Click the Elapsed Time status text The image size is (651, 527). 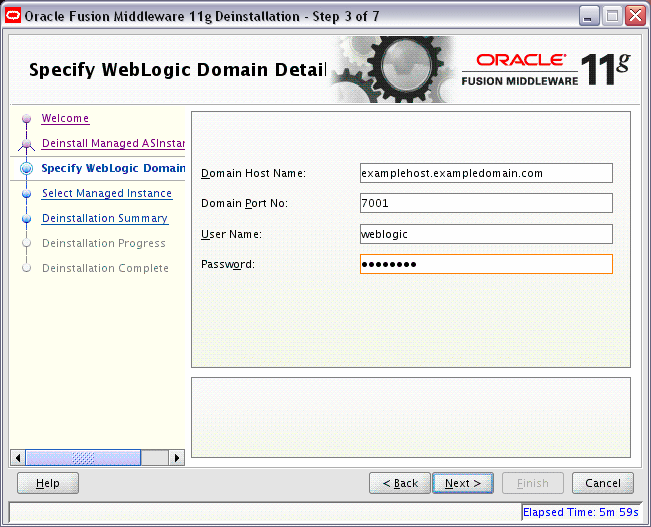tap(580, 512)
